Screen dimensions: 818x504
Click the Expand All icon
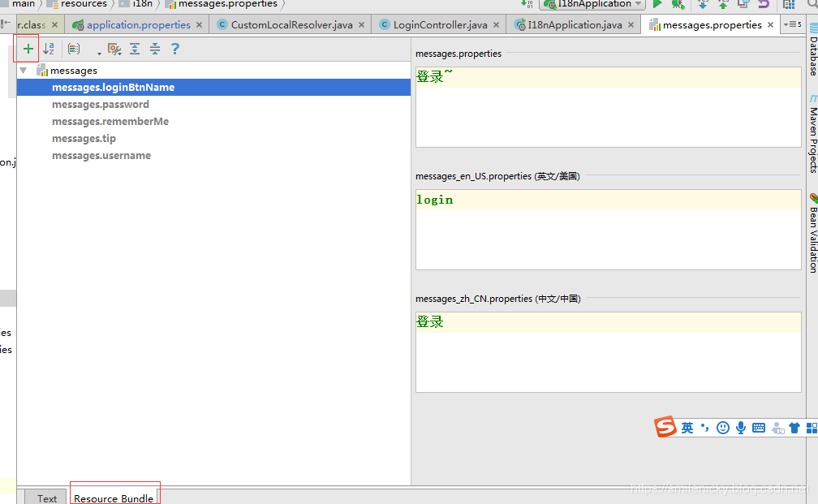[x=135, y=49]
